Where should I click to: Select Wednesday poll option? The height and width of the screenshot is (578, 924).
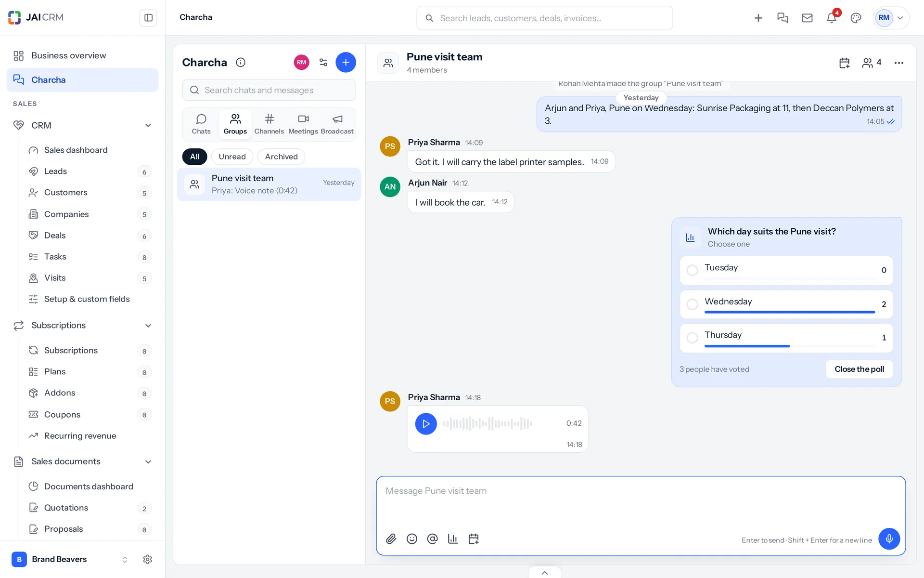(786, 304)
